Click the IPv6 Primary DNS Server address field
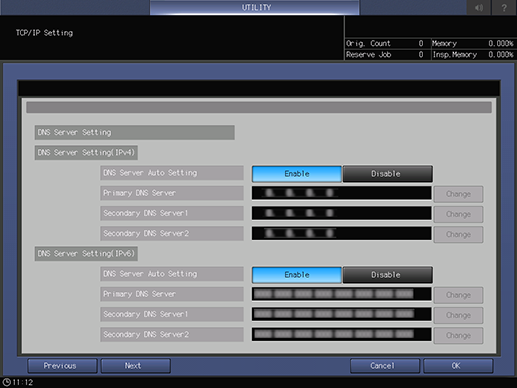This screenshot has height=388, width=517. 342,294
